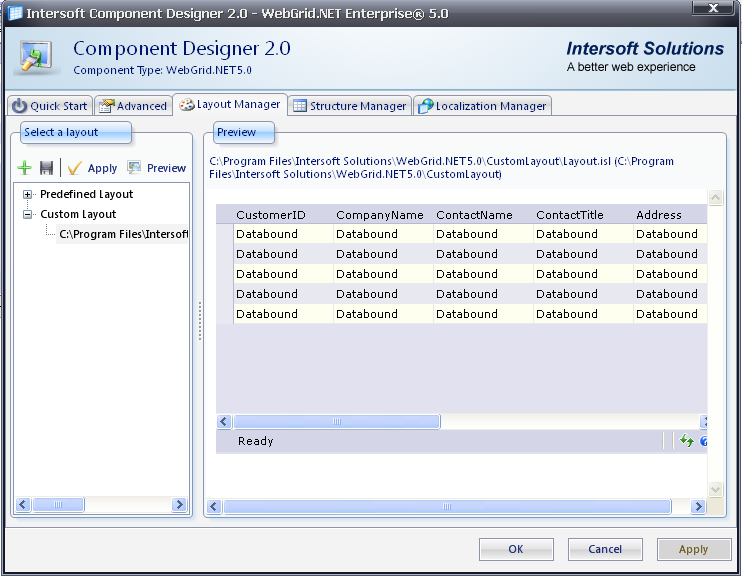Click the ContactName column header
This screenshot has height=577, width=742.
(483, 215)
